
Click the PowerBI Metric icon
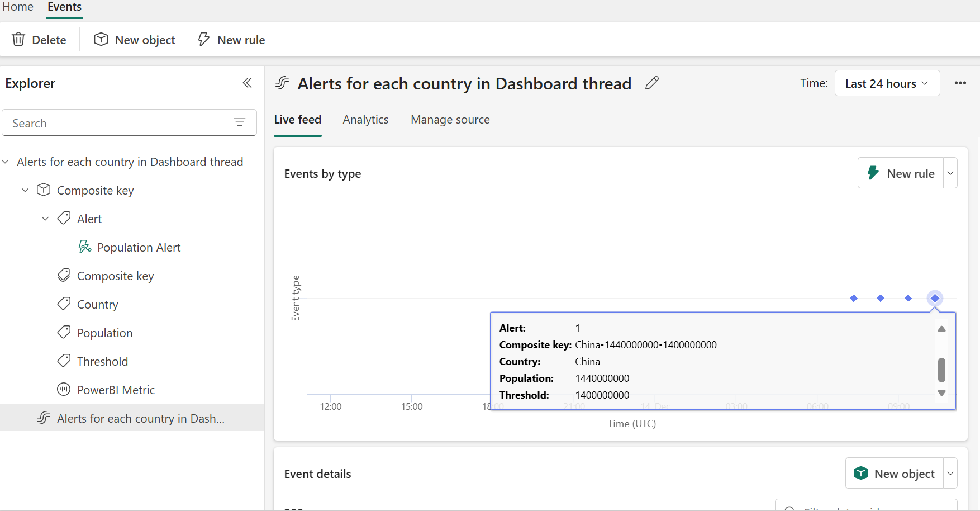click(x=64, y=390)
